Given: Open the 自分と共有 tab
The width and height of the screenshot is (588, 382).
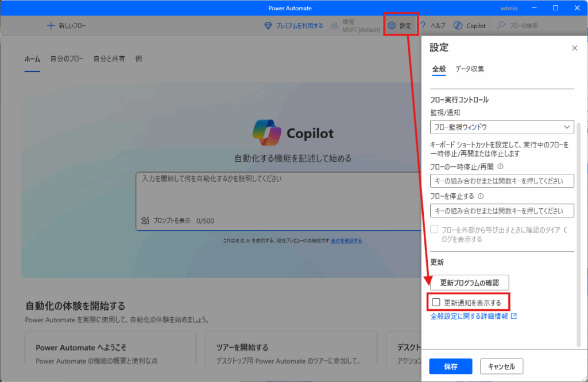Looking at the screenshot, I should pos(109,59).
